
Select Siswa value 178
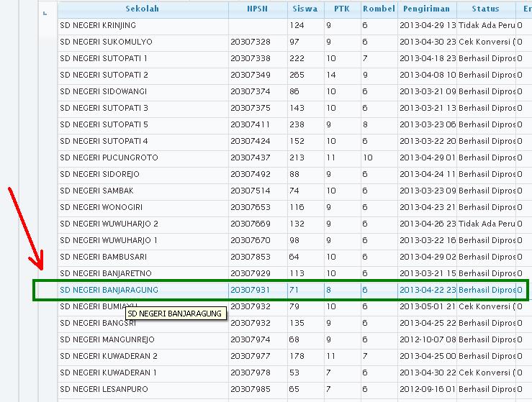pos(297,357)
